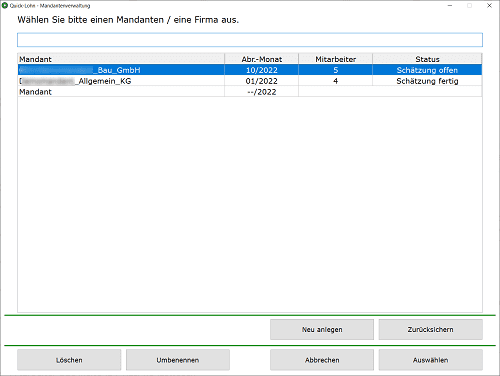Image resolution: width=500 pixels, height=376 pixels.
Task: Click the Abbrechen button
Action: coord(322,360)
